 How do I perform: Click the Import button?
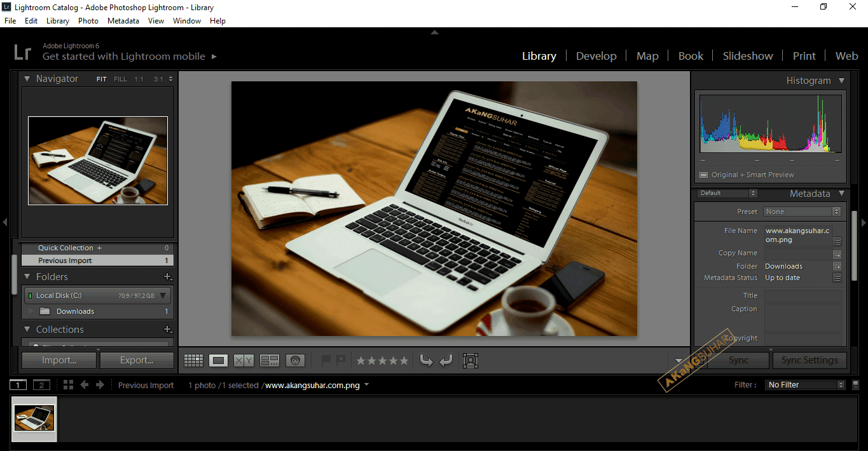click(59, 360)
